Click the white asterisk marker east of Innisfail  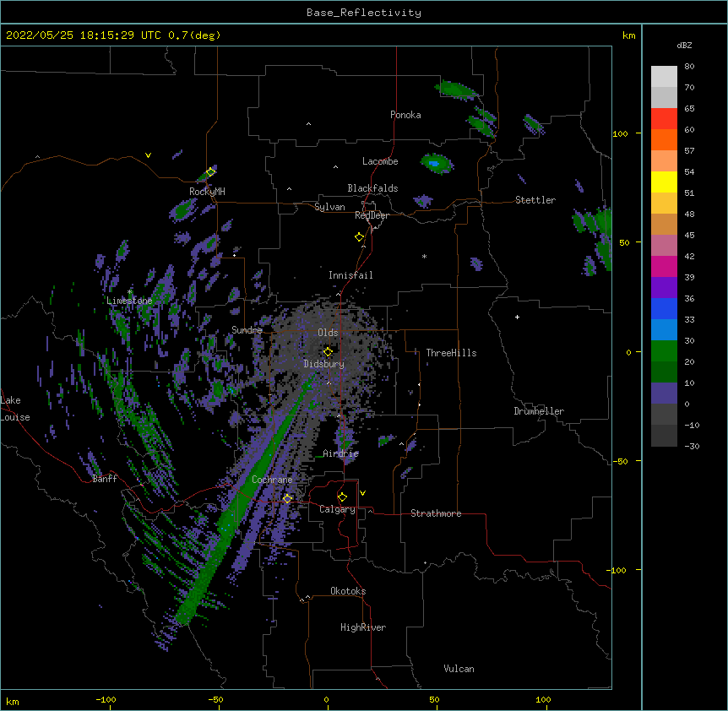(x=424, y=256)
